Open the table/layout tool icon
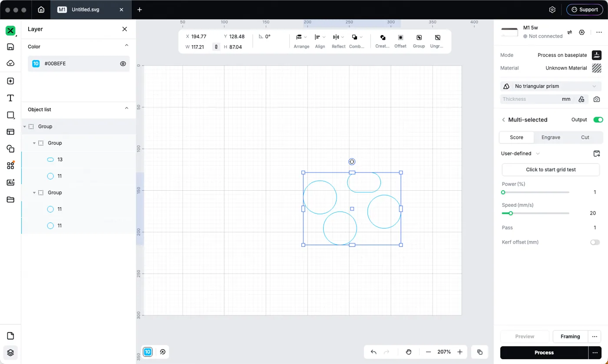 pos(10,132)
